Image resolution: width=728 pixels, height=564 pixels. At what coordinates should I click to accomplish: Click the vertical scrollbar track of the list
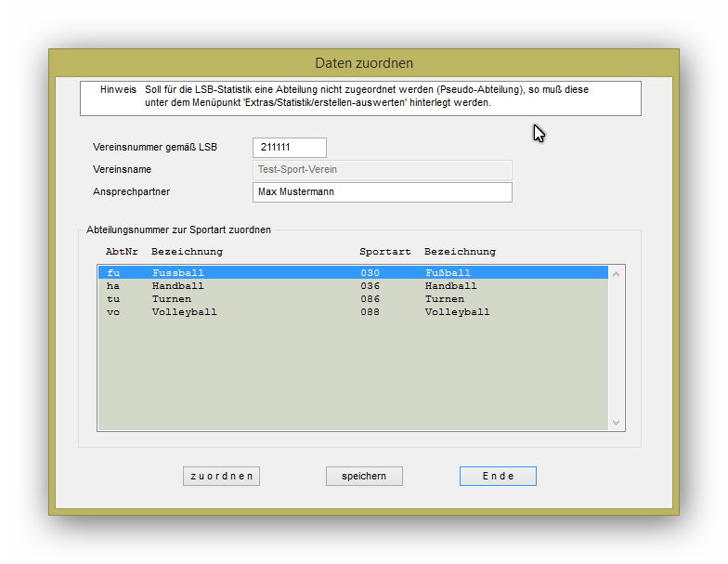click(x=617, y=353)
